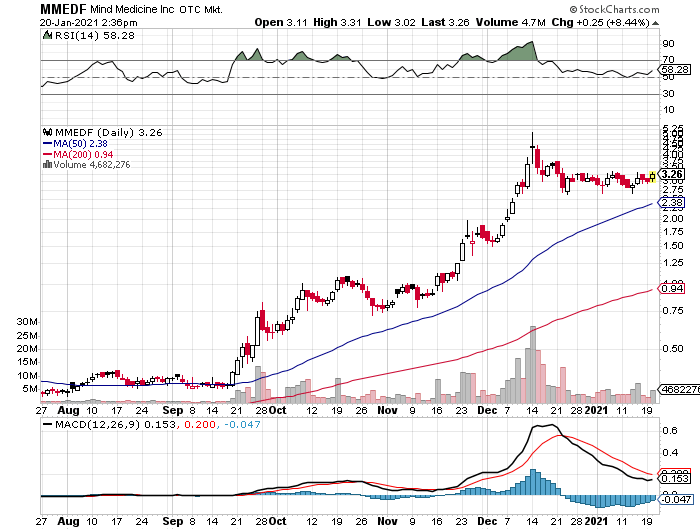
Task: Click the red 0.94 moving average axis tag
Action: 671,288
